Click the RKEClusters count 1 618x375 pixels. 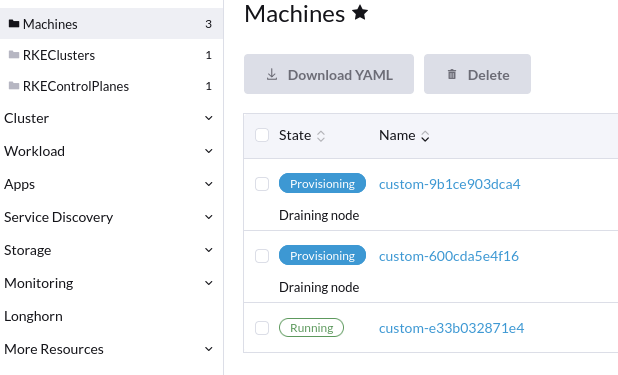208,55
